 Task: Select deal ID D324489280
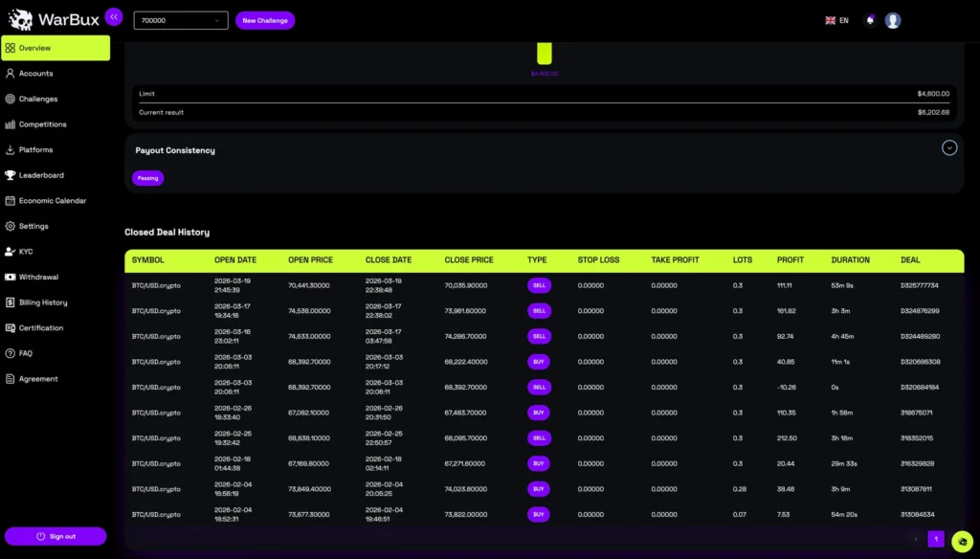pos(920,336)
